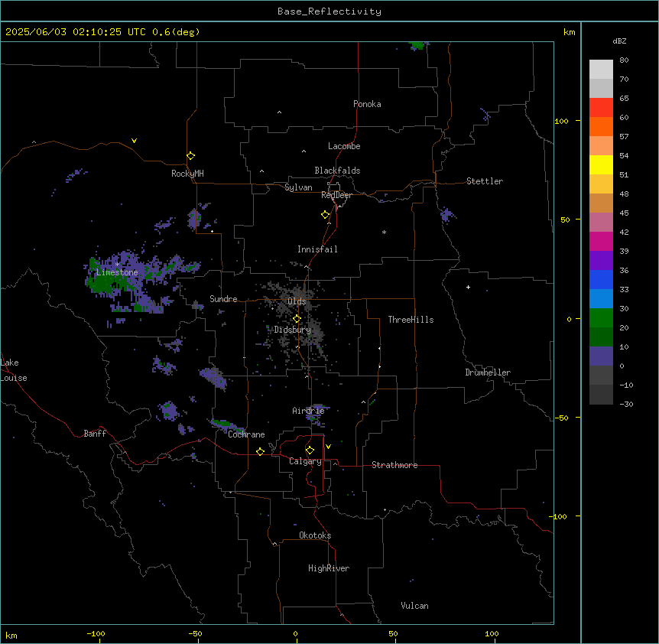Image resolution: width=659 pixels, height=644 pixels.
Task: Click the Didsbury town label
Action: click(293, 330)
